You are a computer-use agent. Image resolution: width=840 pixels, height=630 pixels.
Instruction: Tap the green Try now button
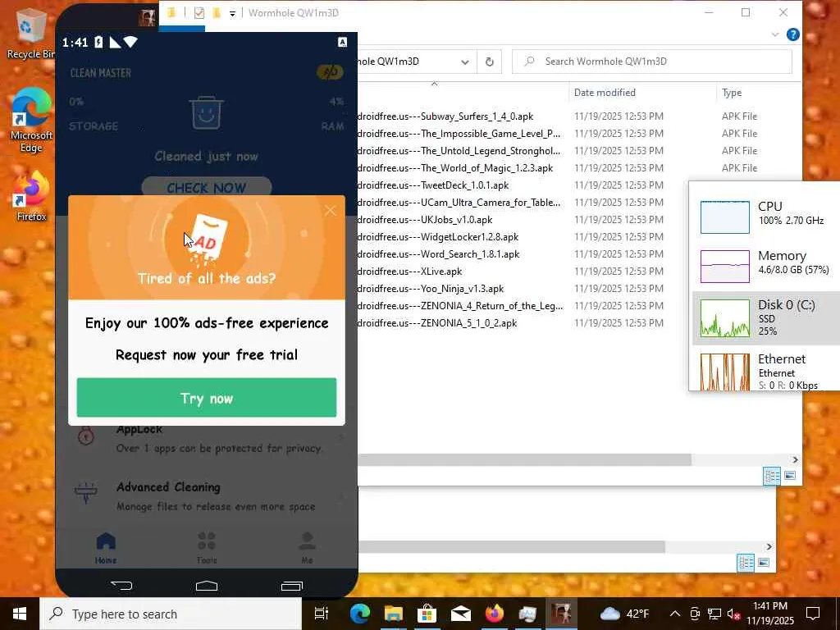(206, 398)
